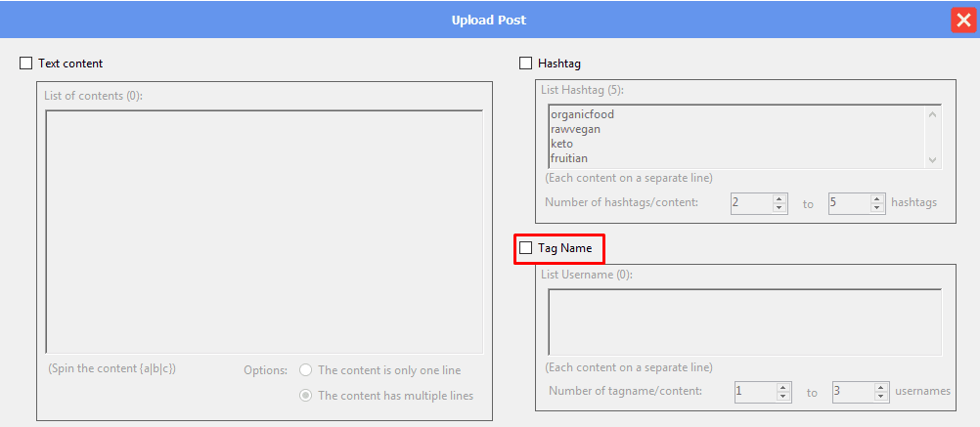Choose 'The content has multiple lines' option
This screenshot has height=427, width=980.
pyautogui.click(x=306, y=396)
